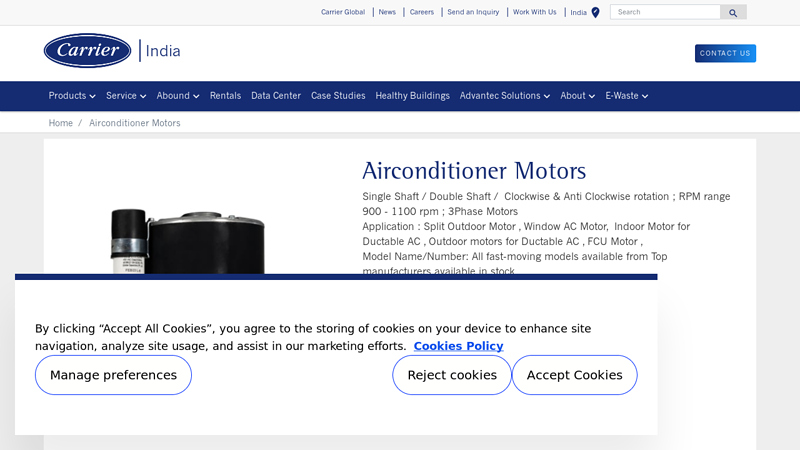800x450 pixels.
Task: Open the Cookies Policy link
Action: click(x=458, y=346)
